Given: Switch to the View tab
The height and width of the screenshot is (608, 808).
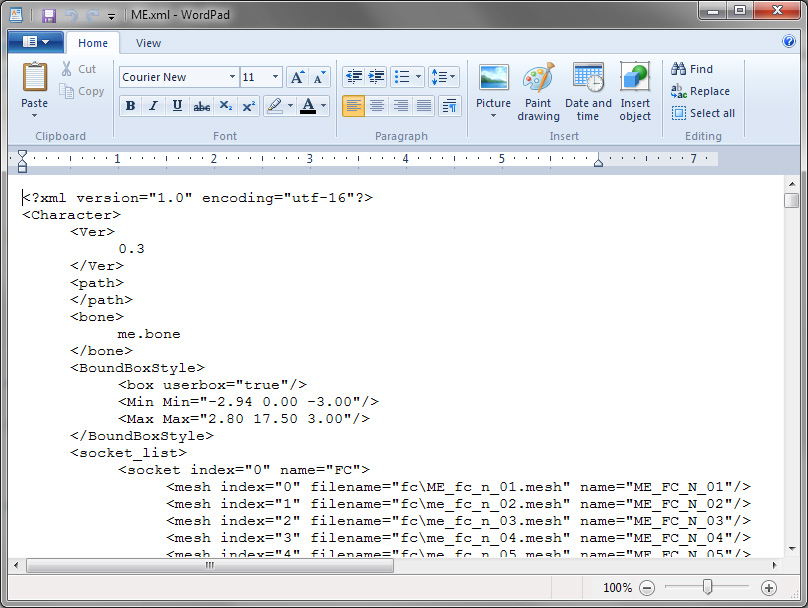Looking at the screenshot, I should click(x=148, y=43).
